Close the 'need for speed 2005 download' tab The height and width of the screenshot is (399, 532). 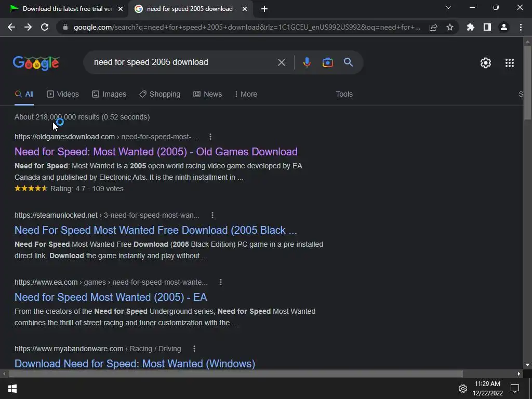(x=245, y=9)
